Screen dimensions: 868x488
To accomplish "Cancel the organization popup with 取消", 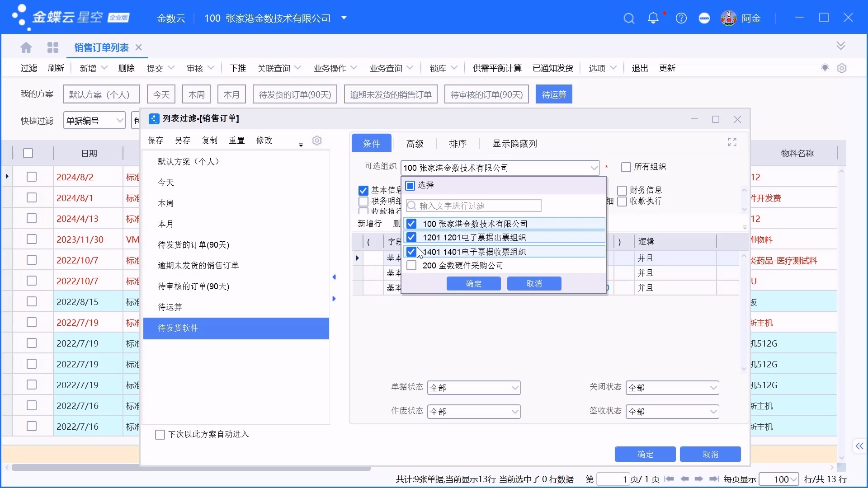I will click(x=534, y=284).
